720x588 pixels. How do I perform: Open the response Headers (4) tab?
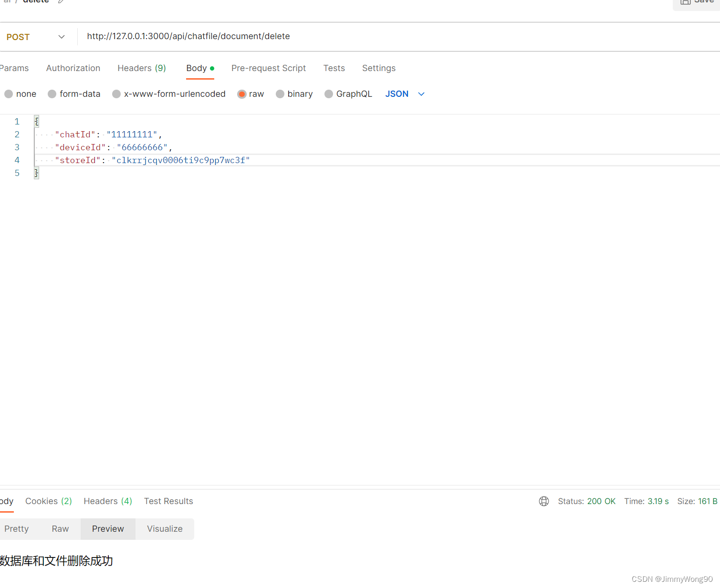(108, 501)
